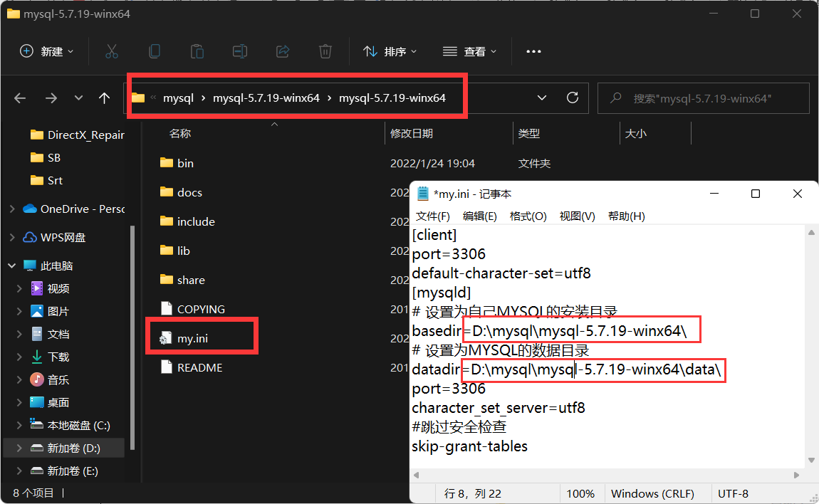Click Notepad horizontal scrollbar right arrow
This screenshot has height=504, width=819.
pos(796,476)
